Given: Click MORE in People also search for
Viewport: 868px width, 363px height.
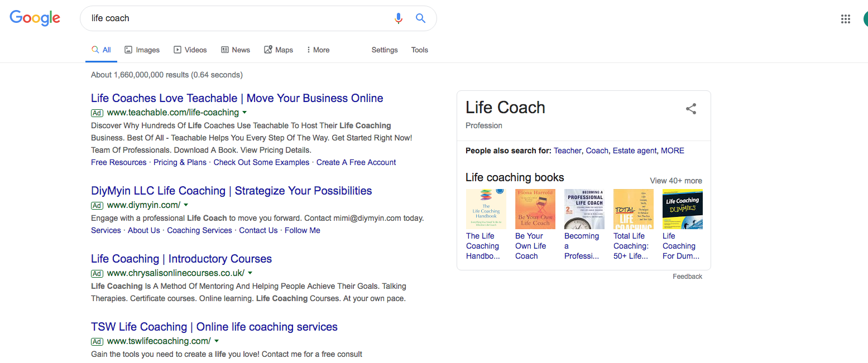Looking at the screenshot, I should point(673,151).
